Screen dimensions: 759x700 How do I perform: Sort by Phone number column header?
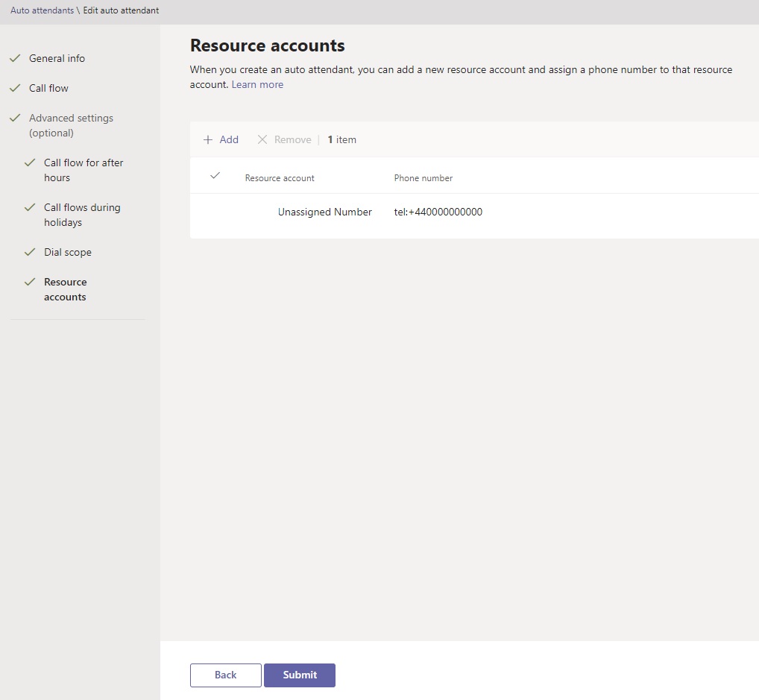click(x=423, y=178)
